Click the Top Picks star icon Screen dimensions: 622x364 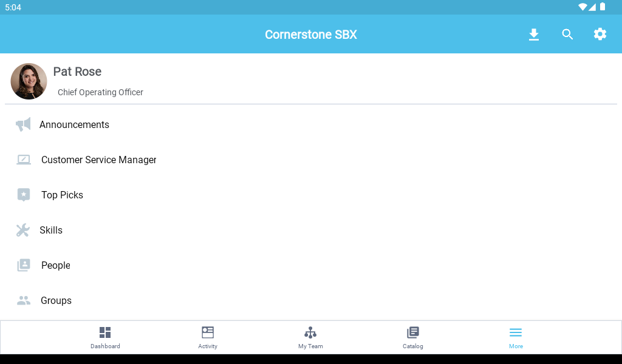pyautogui.click(x=23, y=195)
